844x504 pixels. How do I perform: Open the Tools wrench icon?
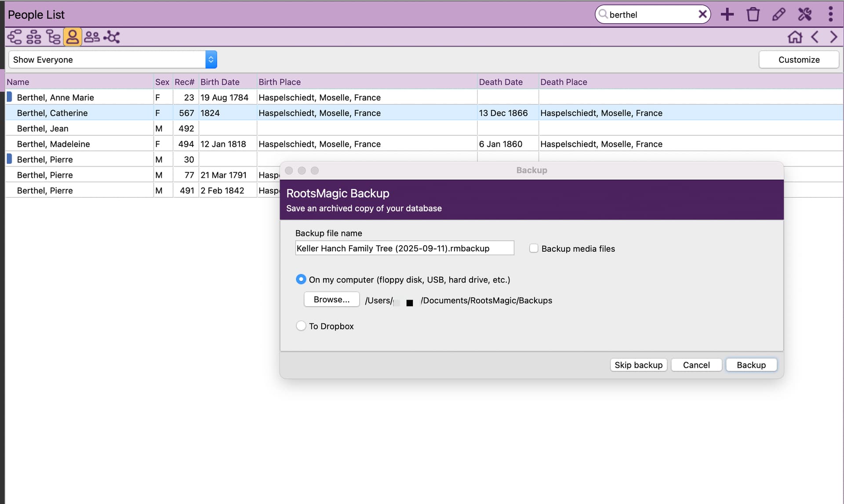pos(804,15)
